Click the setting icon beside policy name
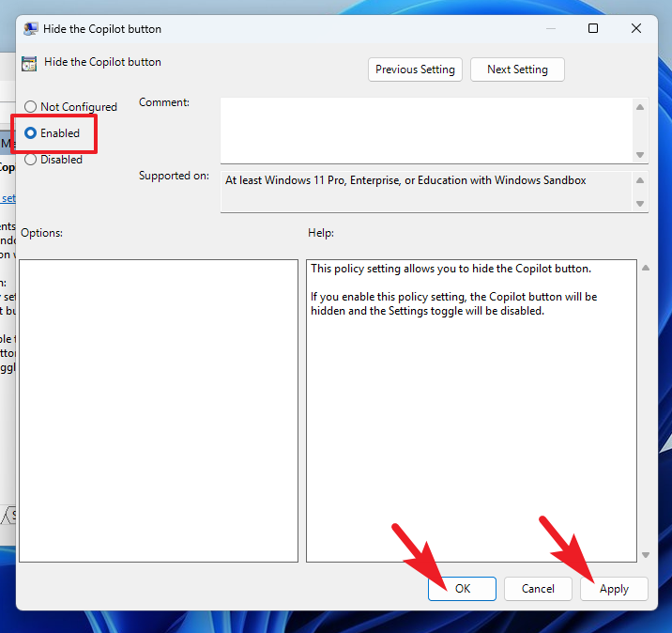 pos(29,64)
